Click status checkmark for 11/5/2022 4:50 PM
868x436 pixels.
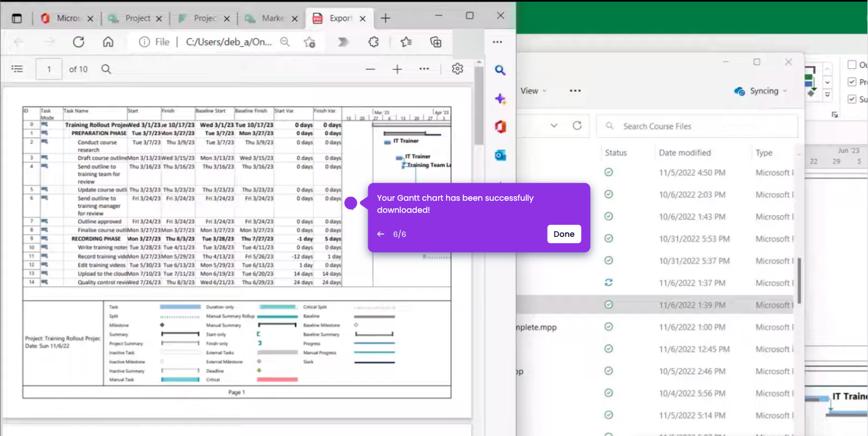[x=609, y=172]
